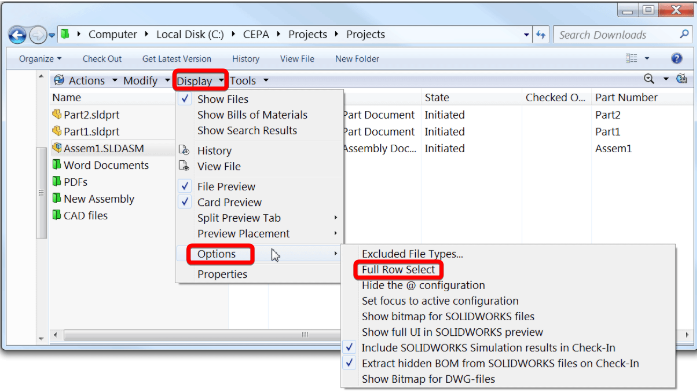Click the State column header
This screenshot has width=697, height=391.
click(x=437, y=97)
